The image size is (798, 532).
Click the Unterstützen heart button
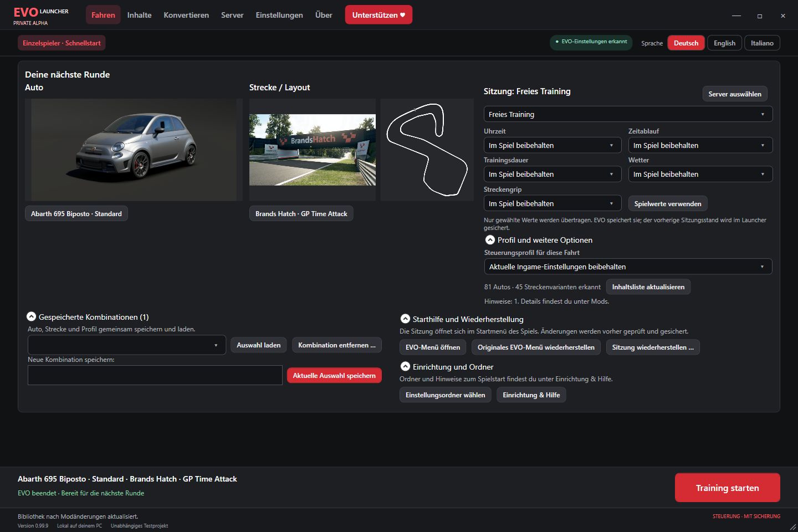(x=378, y=15)
